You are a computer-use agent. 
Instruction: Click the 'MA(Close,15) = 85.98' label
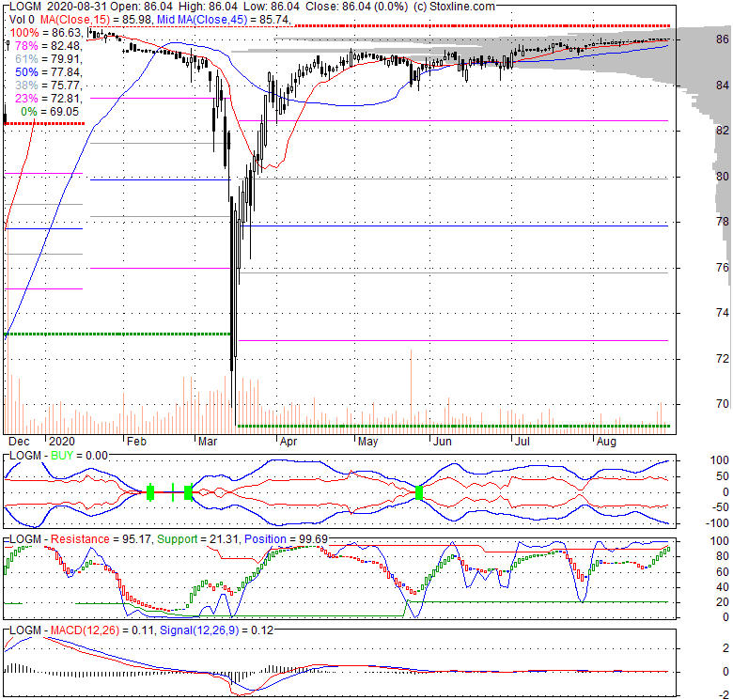[97, 19]
